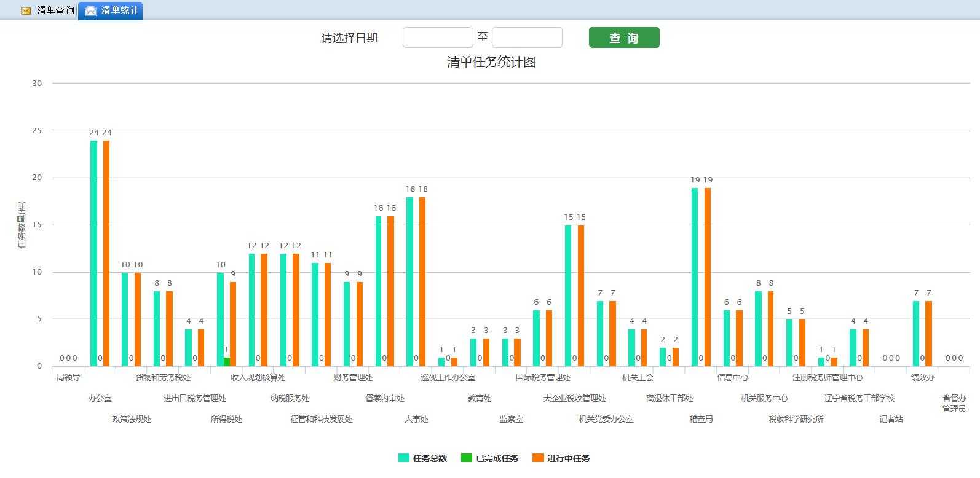Click the 离退休干部处 axis label
The width and height of the screenshot is (980, 478).
coord(670,398)
